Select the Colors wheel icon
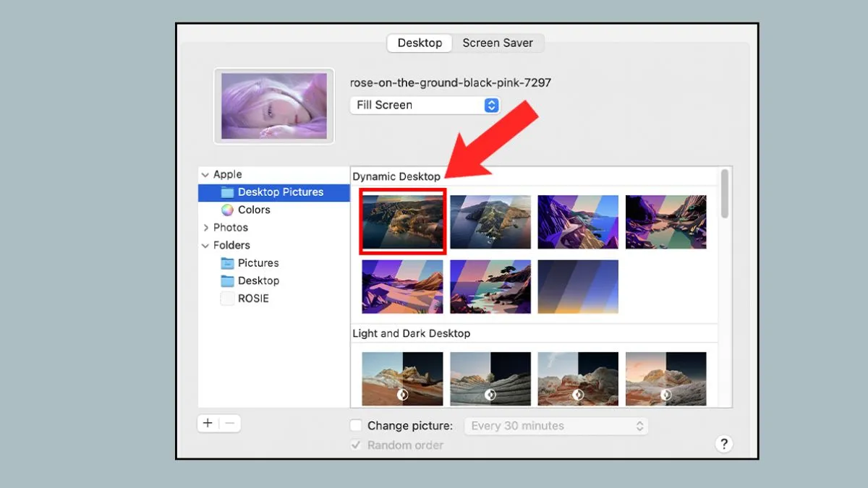This screenshot has width=868, height=488. point(227,210)
